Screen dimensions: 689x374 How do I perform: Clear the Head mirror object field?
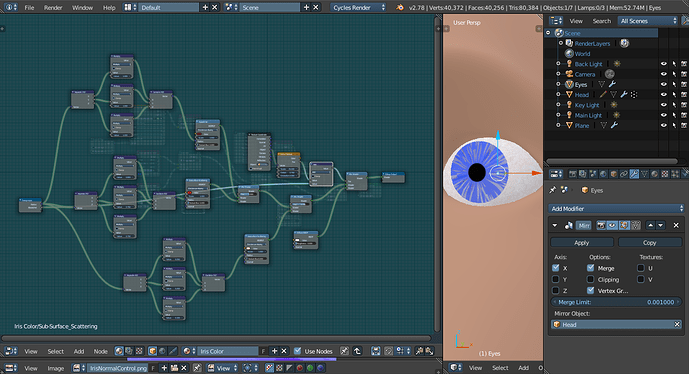point(677,324)
